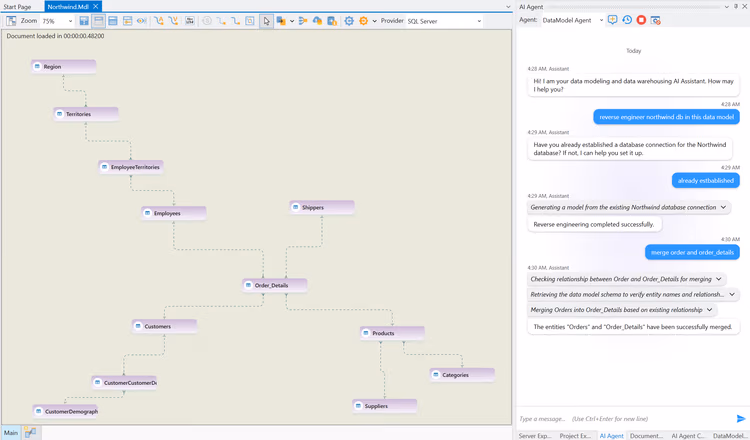Send the chat message with arrow button
Viewport: 750px width, 440px height.
[741, 418]
